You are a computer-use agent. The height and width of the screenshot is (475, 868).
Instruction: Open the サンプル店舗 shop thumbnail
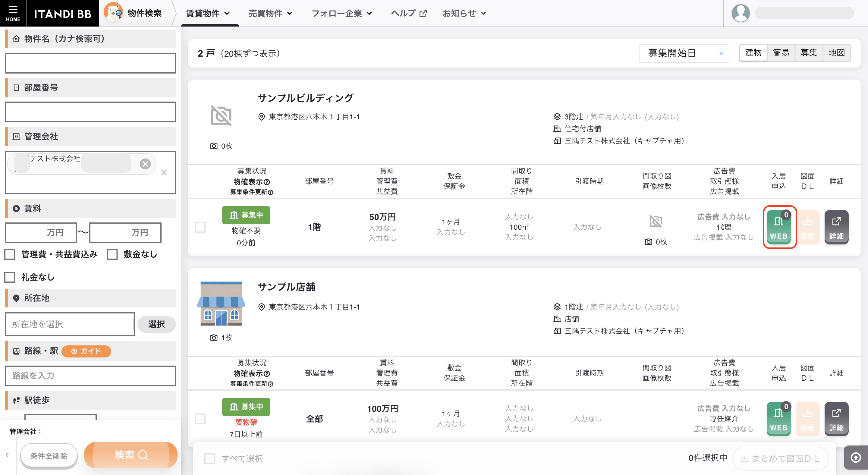[221, 304]
